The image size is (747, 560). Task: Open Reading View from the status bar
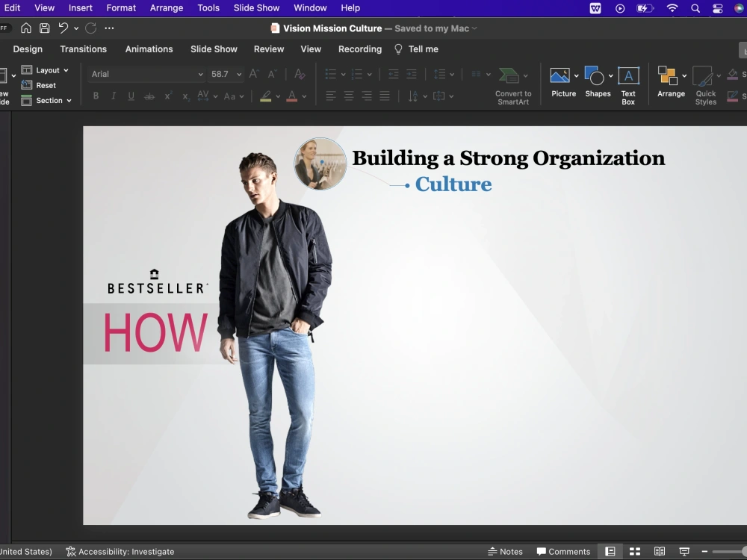pyautogui.click(x=660, y=551)
